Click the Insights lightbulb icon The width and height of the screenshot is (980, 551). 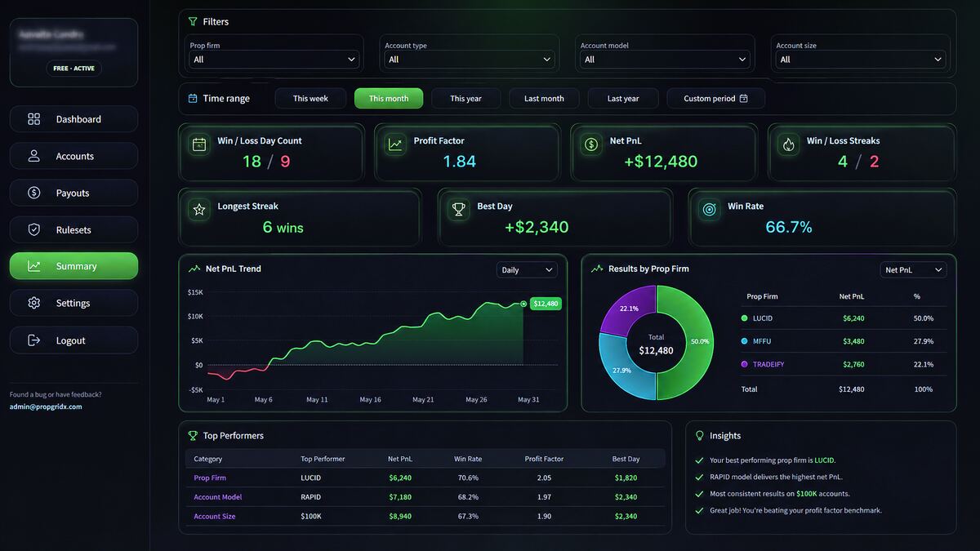[700, 436]
